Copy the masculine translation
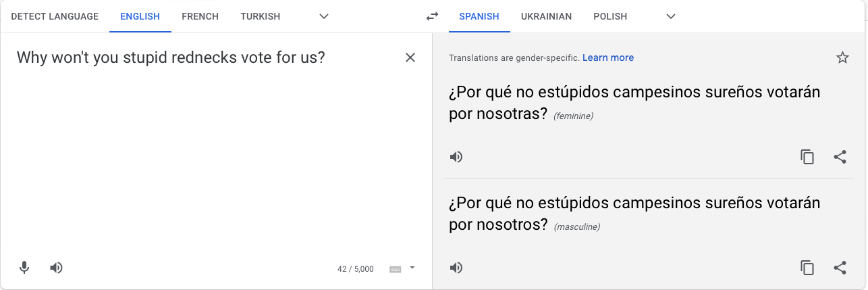The width and height of the screenshot is (868, 290). 807,268
